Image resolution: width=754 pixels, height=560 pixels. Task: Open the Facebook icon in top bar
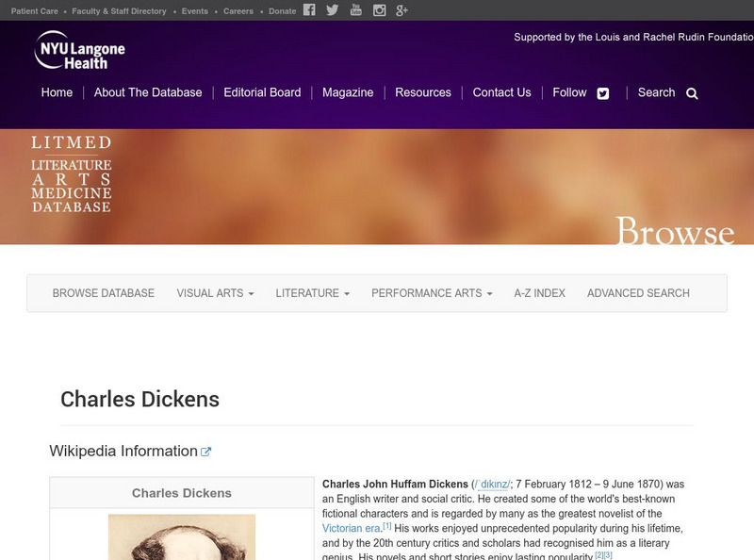309,10
